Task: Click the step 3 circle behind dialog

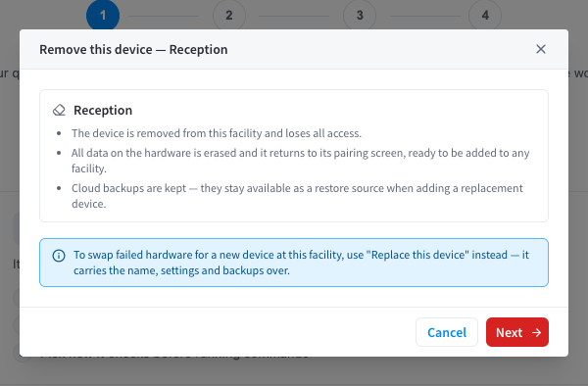Action: (360, 15)
